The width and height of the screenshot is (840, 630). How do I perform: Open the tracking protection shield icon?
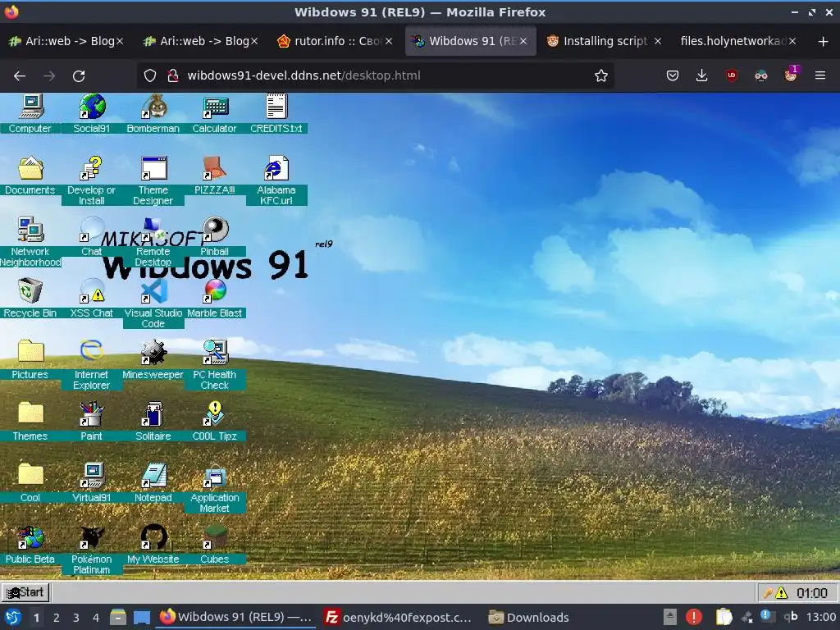click(150, 75)
